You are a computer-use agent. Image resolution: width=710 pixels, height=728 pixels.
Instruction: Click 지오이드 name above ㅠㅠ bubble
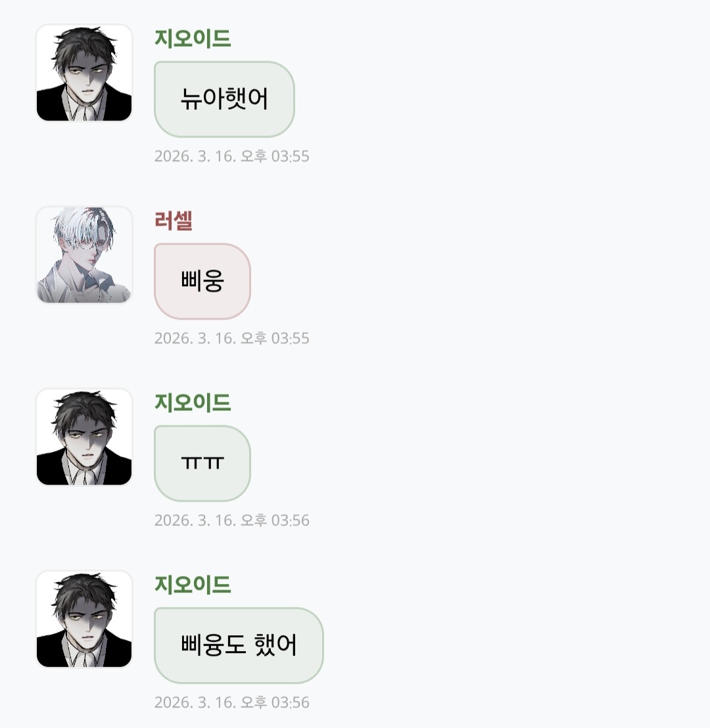pyautogui.click(x=193, y=402)
